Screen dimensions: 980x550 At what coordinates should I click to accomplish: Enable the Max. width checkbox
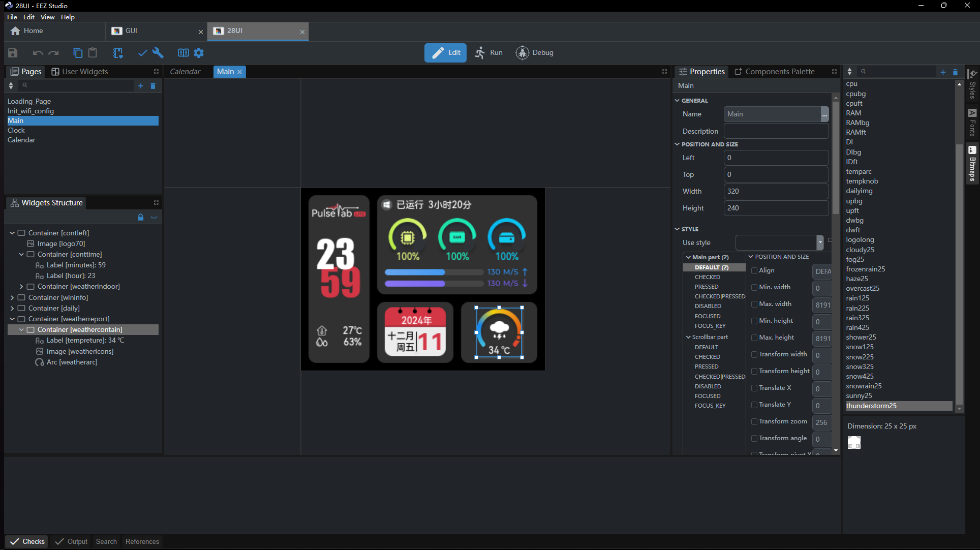(x=754, y=304)
